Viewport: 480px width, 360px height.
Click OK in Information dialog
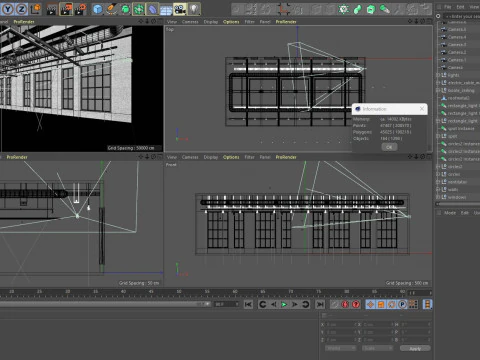point(389,147)
